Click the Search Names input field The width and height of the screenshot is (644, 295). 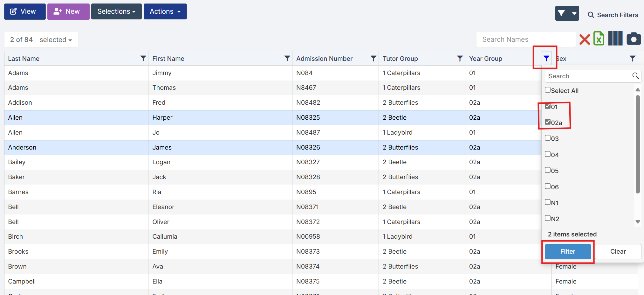click(526, 39)
